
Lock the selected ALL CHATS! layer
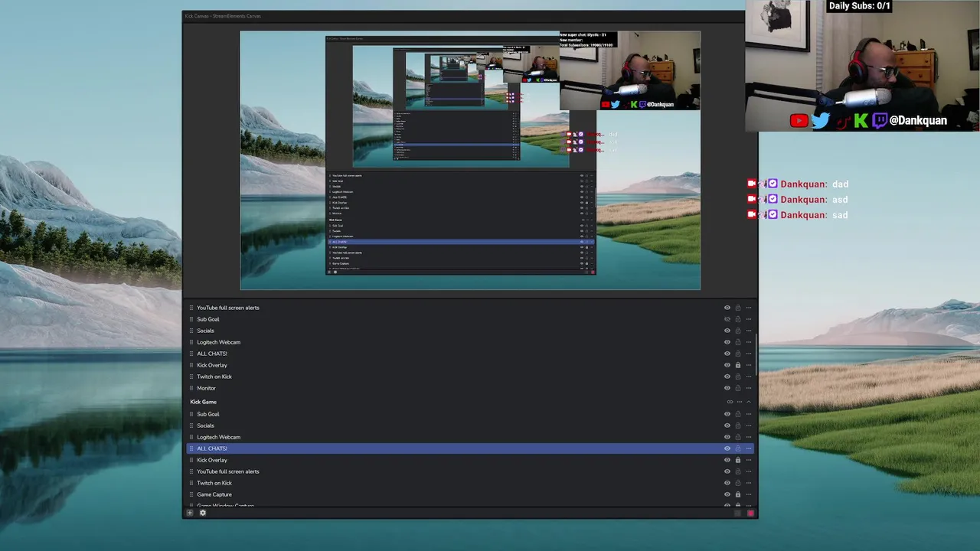click(x=738, y=448)
